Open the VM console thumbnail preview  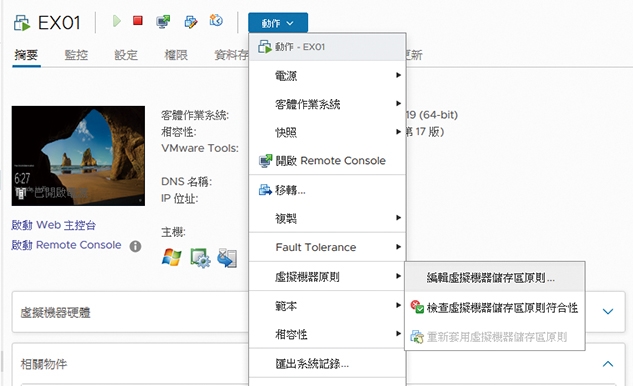pyautogui.click(x=78, y=156)
